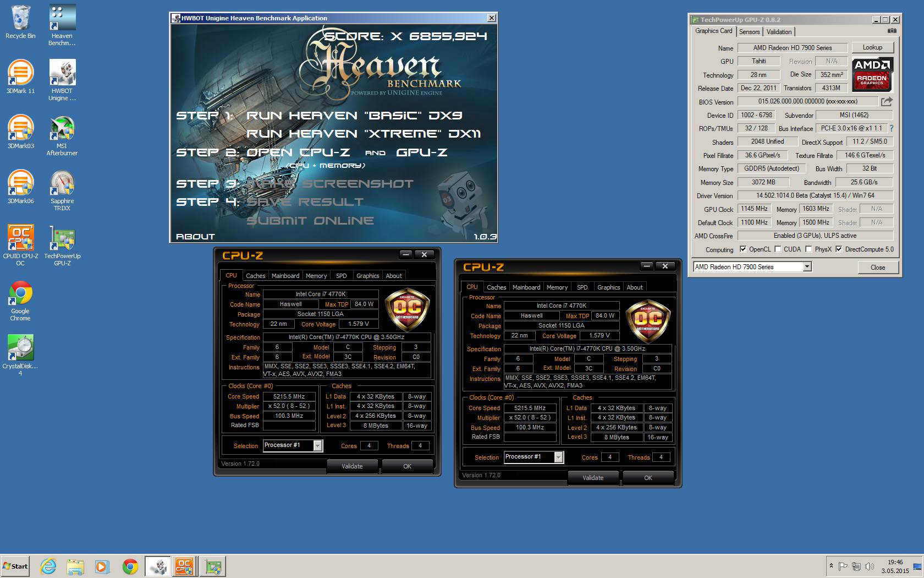This screenshot has height=578, width=924.
Task: Click the BIOS share/export icon in GPU-Z
Action: 887,101
